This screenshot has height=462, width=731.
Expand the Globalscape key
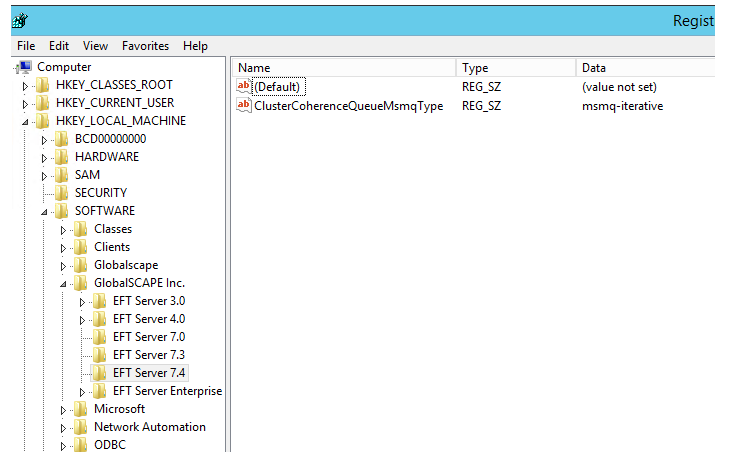point(63,267)
